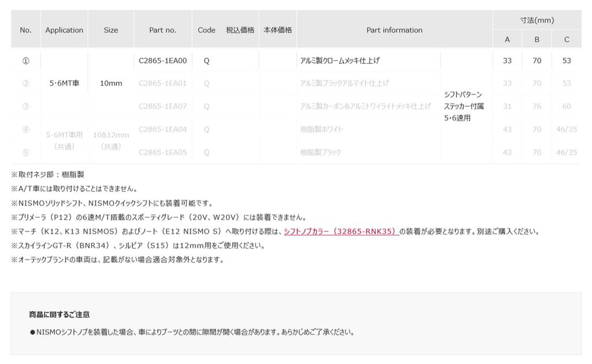Click part number C2865-1EA04

click(x=162, y=129)
